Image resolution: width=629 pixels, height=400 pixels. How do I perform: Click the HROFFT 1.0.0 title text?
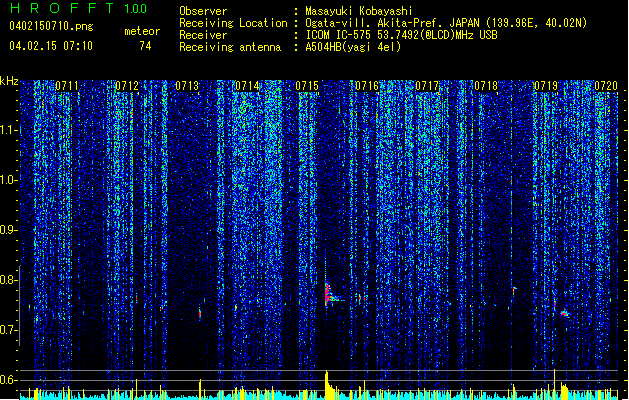pos(78,8)
